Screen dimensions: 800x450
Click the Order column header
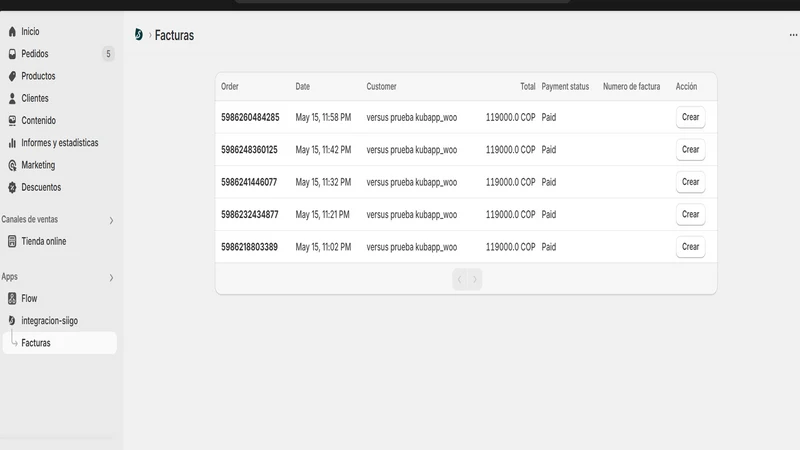click(230, 87)
